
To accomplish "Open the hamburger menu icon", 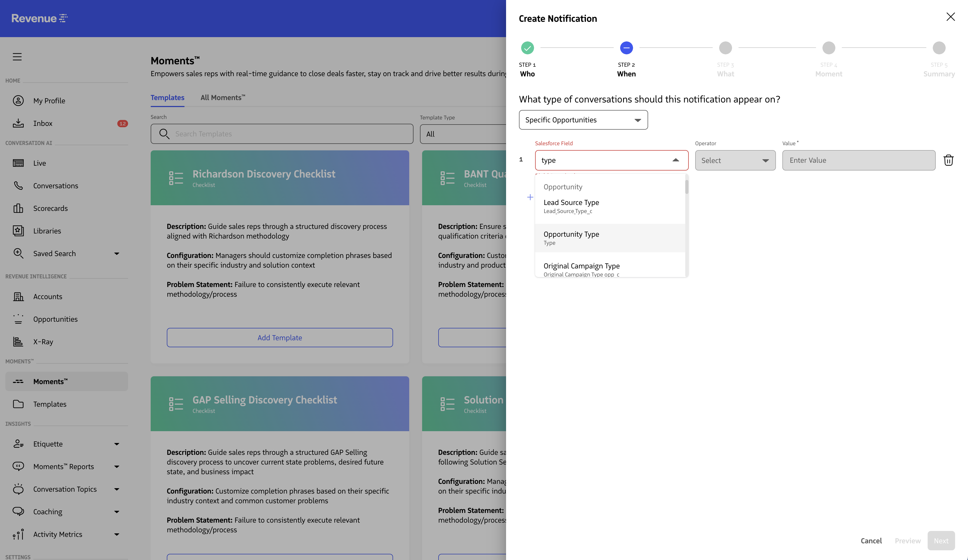I will click(17, 56).
